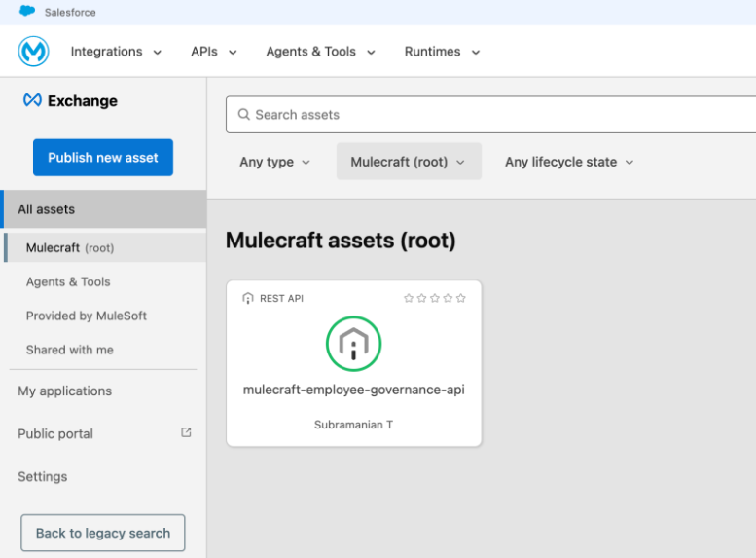
Task: Click the Publish new asset button
Action: tap(103, 158)
